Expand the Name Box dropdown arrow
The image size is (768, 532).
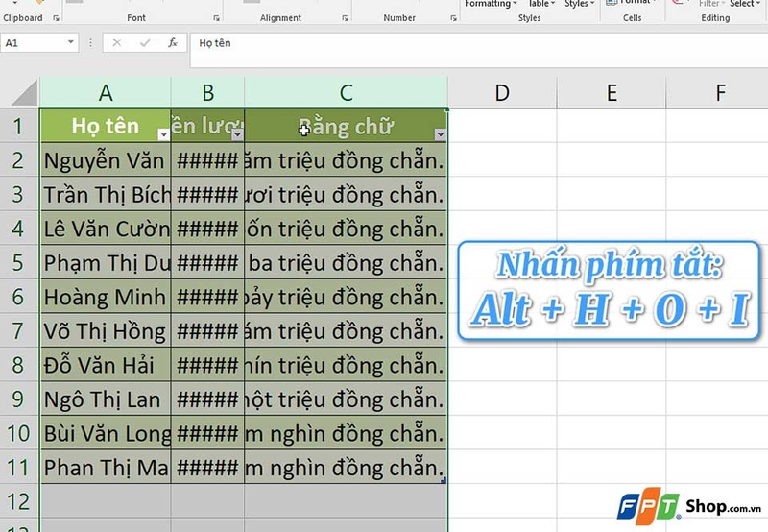coord(70,42)
